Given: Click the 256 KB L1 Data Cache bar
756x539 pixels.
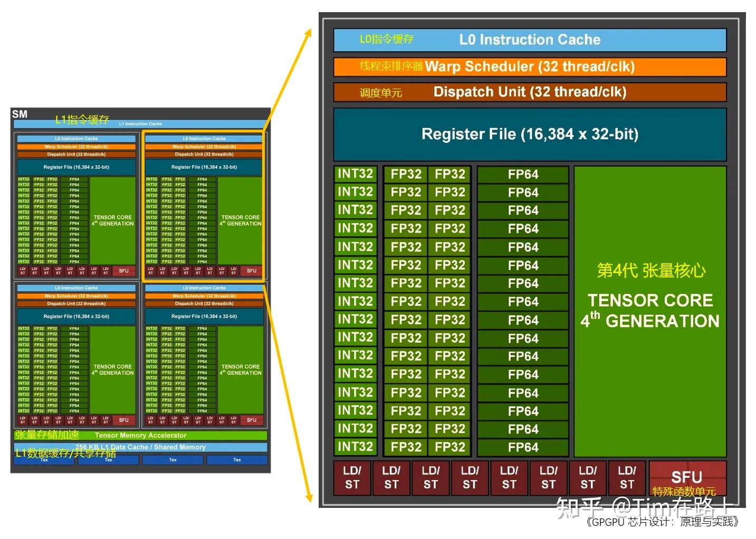Looking at the screenshot, I should coord(141,447).
